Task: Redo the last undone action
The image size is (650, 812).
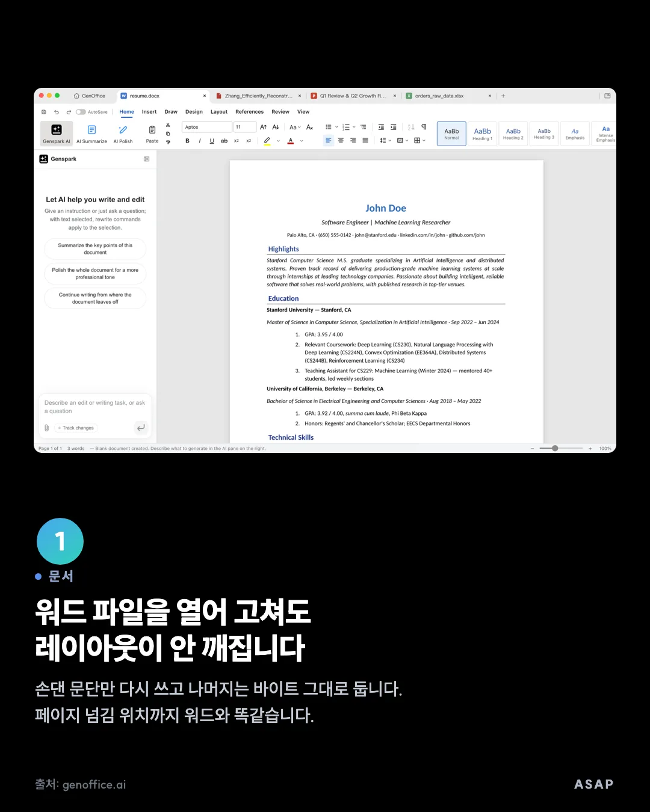Action: coord(69,112)
